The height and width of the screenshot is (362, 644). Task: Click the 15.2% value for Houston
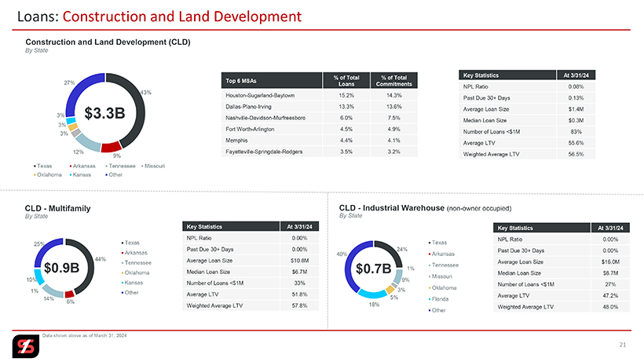click(x=346, y=95)
